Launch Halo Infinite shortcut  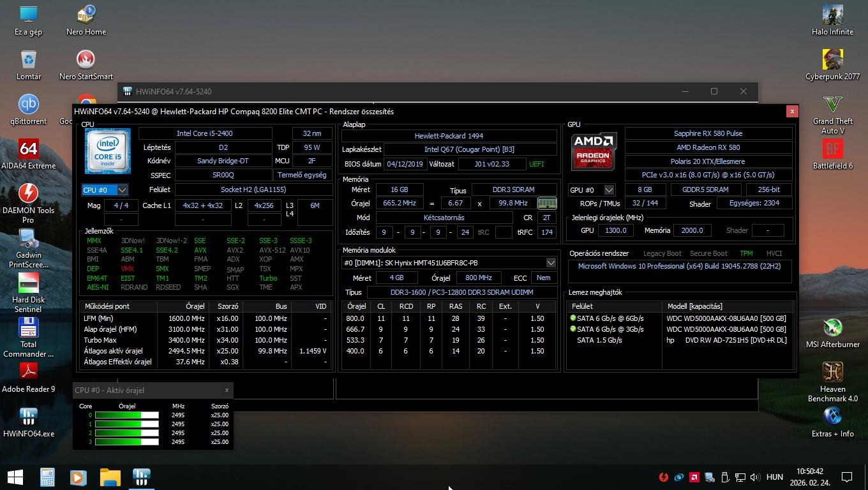point(832,20)
